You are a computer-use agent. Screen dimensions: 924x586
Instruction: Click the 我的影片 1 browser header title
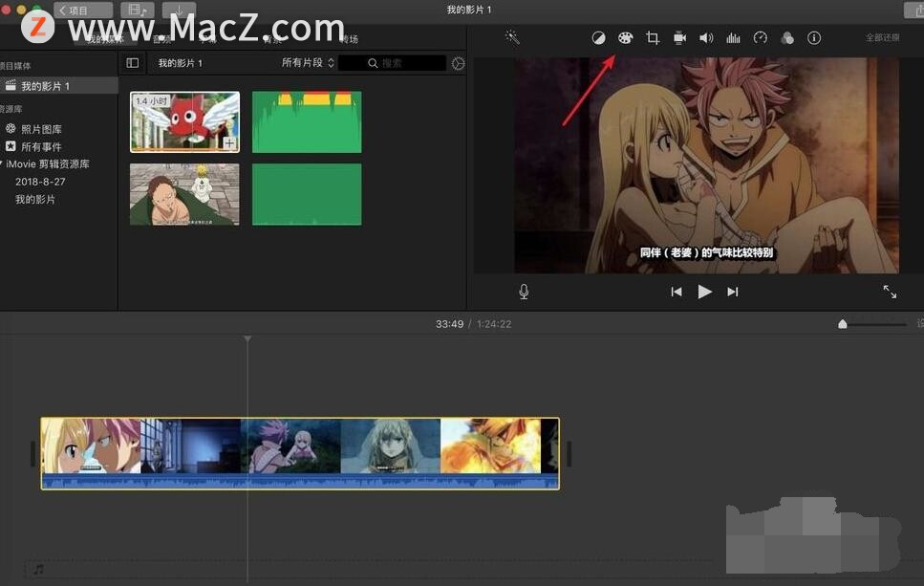[181, 63]
